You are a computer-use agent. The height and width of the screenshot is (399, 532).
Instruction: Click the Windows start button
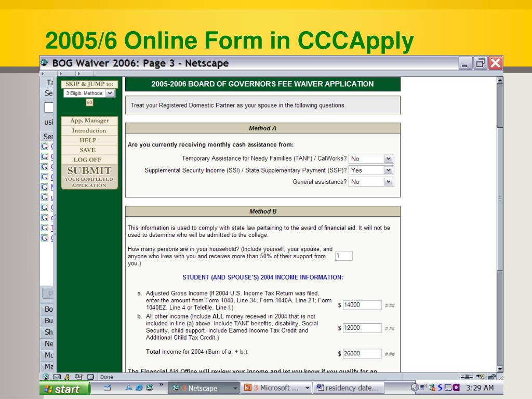(x=64, y=389)
